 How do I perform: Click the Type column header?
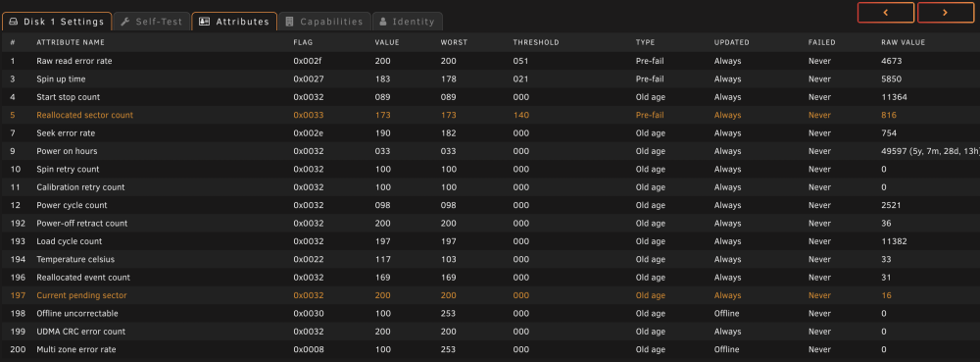click(645, 42)
